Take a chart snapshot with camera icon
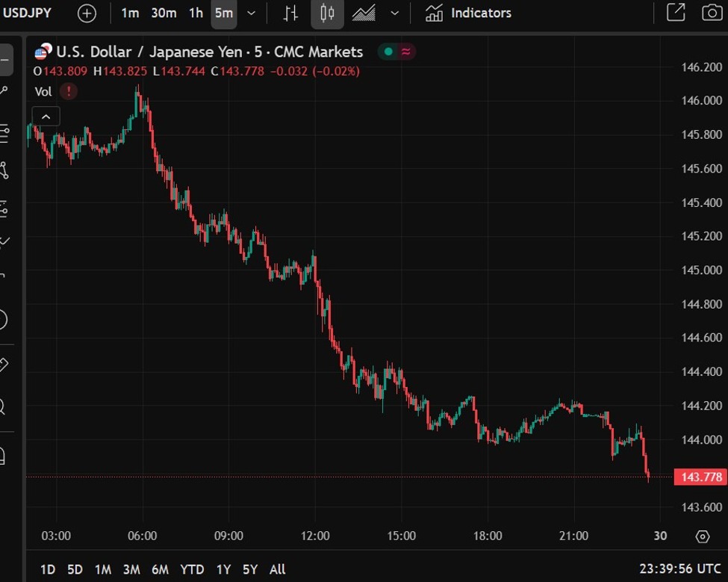728x582 pixels. (x=712, y=13)
